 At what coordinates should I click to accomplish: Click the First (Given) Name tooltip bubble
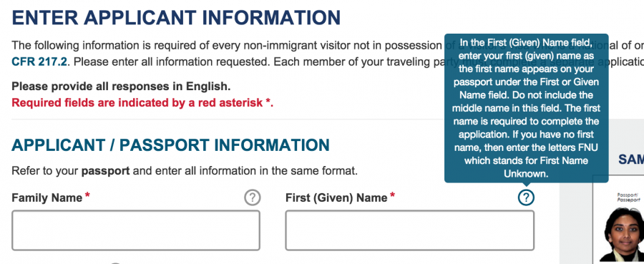[x=526, y=107]
